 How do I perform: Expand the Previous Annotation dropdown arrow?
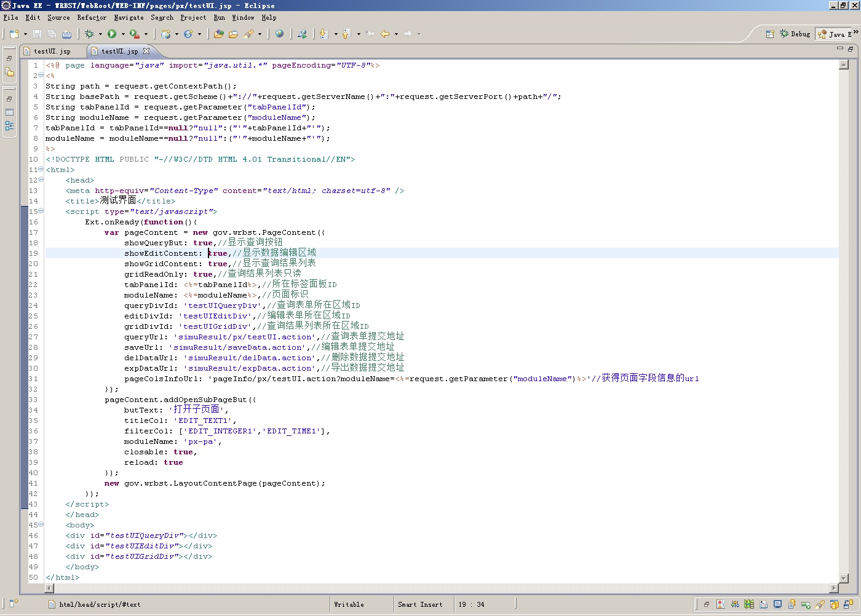point(359,34)
